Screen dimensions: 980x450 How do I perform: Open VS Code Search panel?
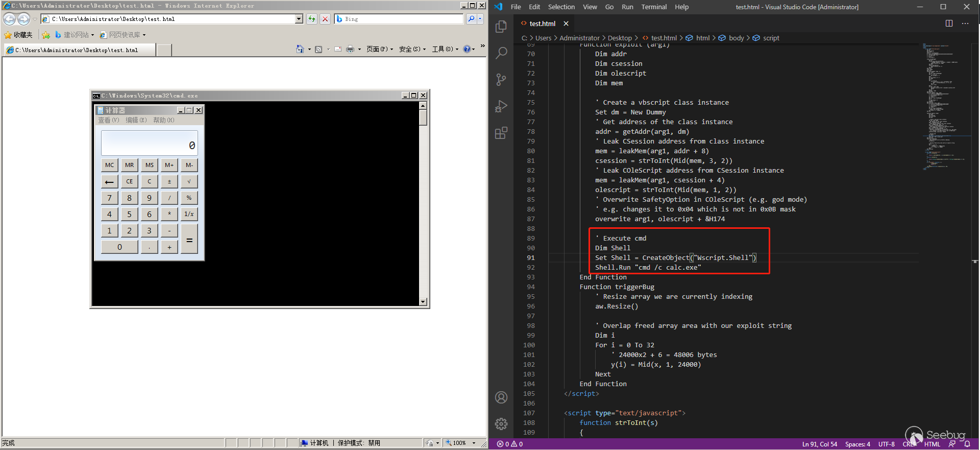[x=501, y=53]
